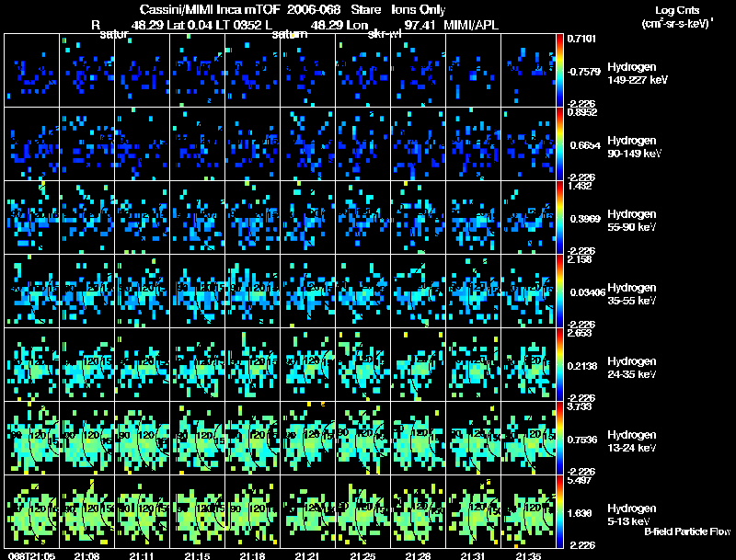Click the B-field Particle Flow label
The width and height of the screenshot is (736, 560).
click(687, 531)
